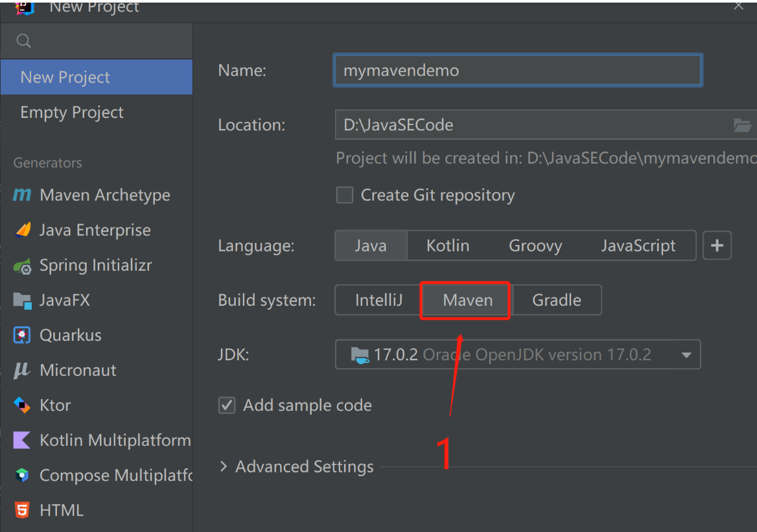Click the project Name input field
The width and height of the screenshot is (757, 532).
517,70
